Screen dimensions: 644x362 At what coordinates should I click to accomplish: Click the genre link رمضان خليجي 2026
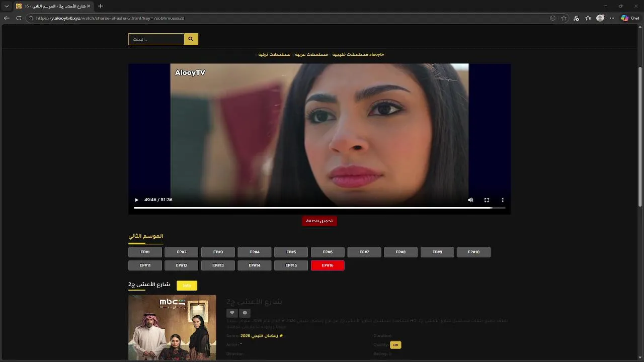[x=262, y=335]
